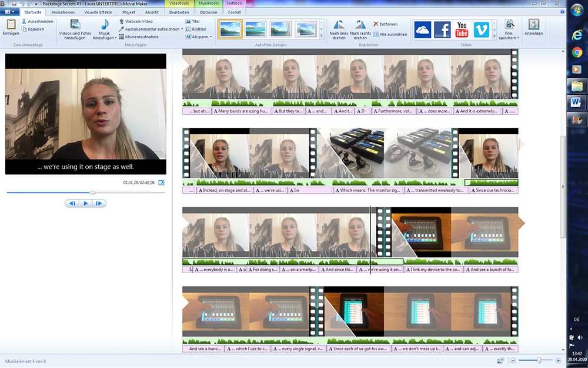This screenshot has width=588, height=368.
Task: Open the Musik hinzufügen dropdown
Action: [105, 38]
